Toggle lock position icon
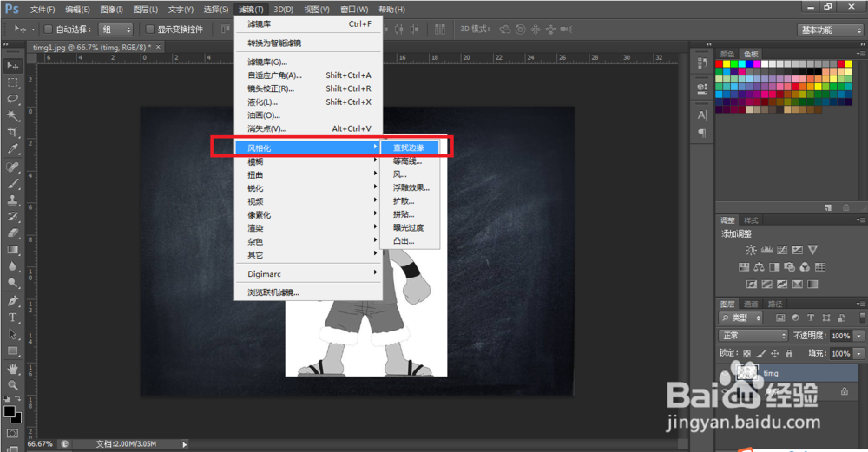Viewport: 868px width, 452px height. click(x=775, y=353)
